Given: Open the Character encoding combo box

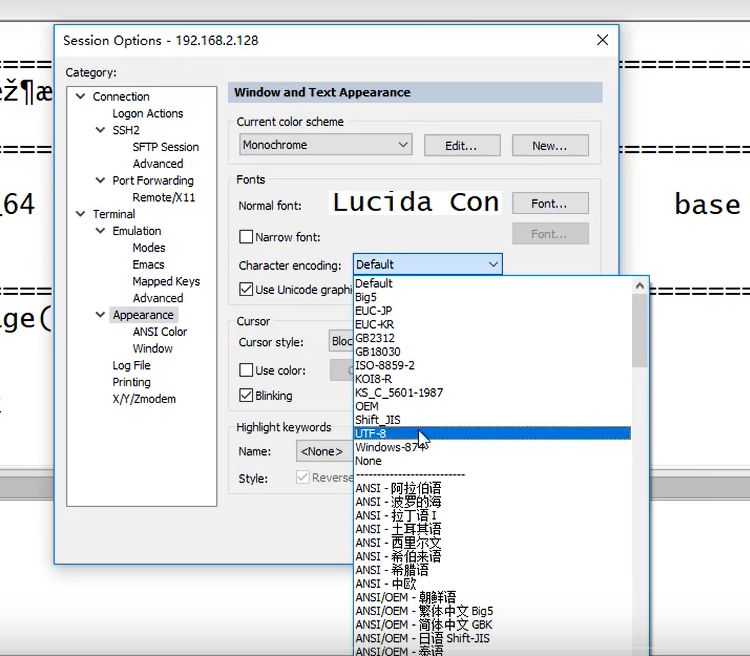Looking at the screenshot, I should 428,264.
